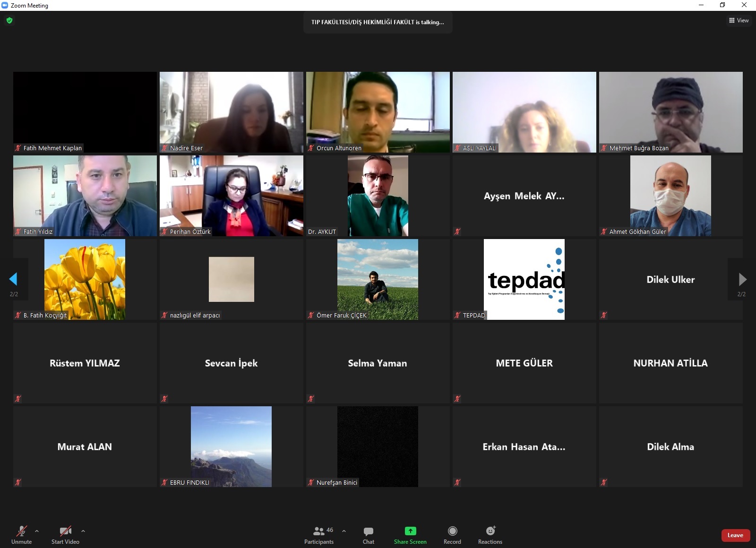
Task: Expand audio options arrow beside Unmute
Action: pyautogui.click(x=37, y=531)
